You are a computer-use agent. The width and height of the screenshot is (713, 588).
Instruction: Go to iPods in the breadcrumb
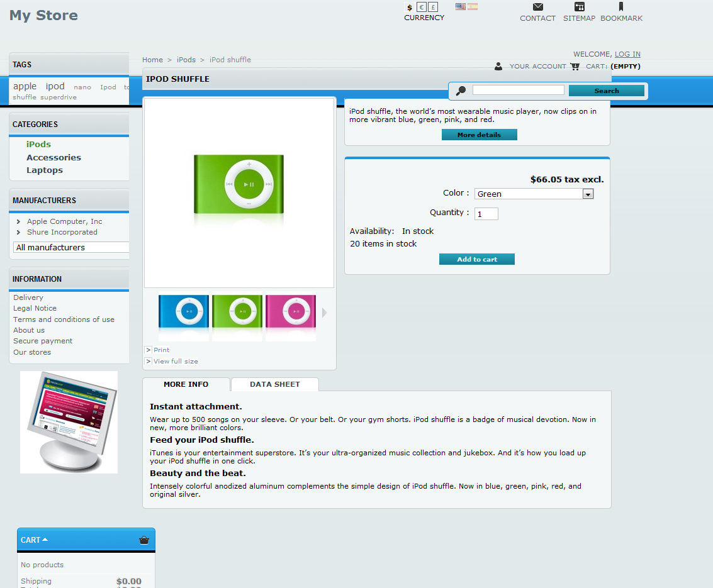186,60
